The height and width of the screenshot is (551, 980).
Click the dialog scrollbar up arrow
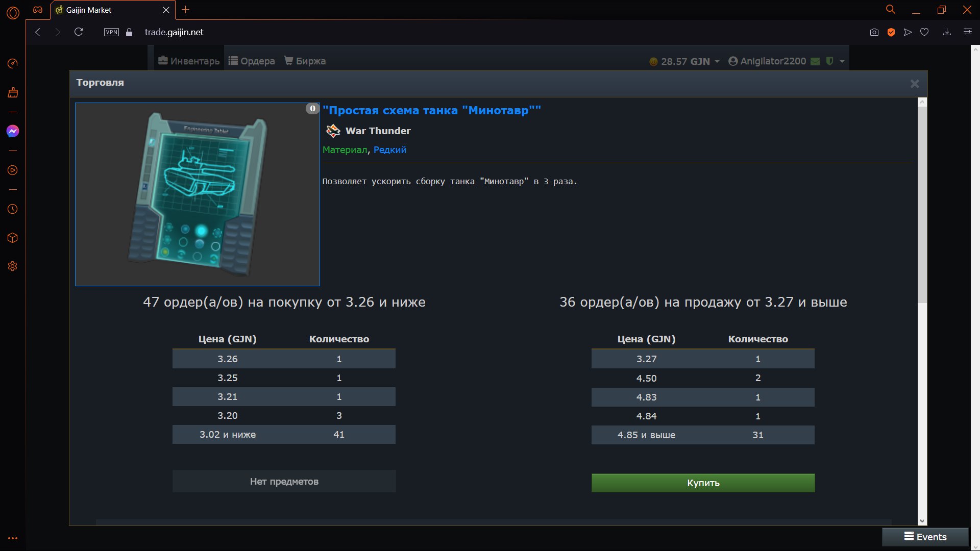[922, 103]
